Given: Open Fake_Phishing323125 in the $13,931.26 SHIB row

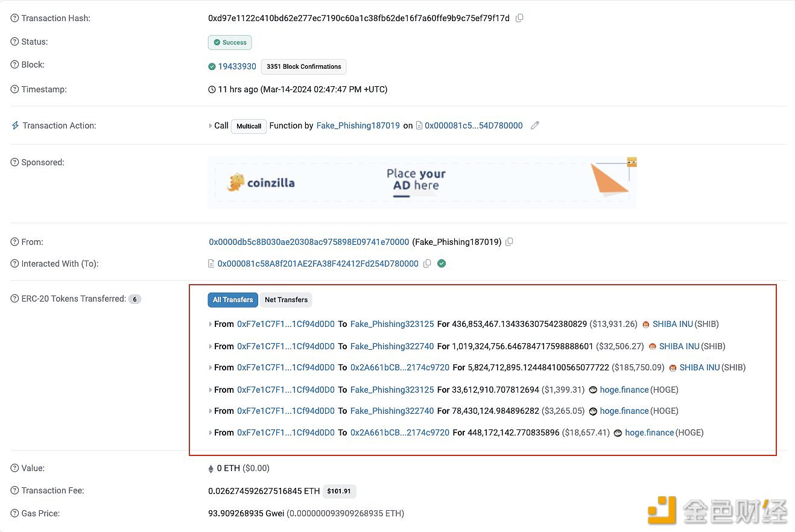Looking at the screenshot, I should pos(392,324).
